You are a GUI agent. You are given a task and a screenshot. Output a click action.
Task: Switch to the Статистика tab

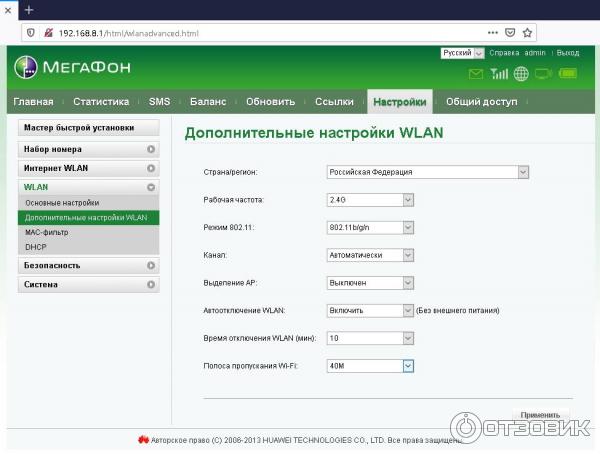point(101,102)
